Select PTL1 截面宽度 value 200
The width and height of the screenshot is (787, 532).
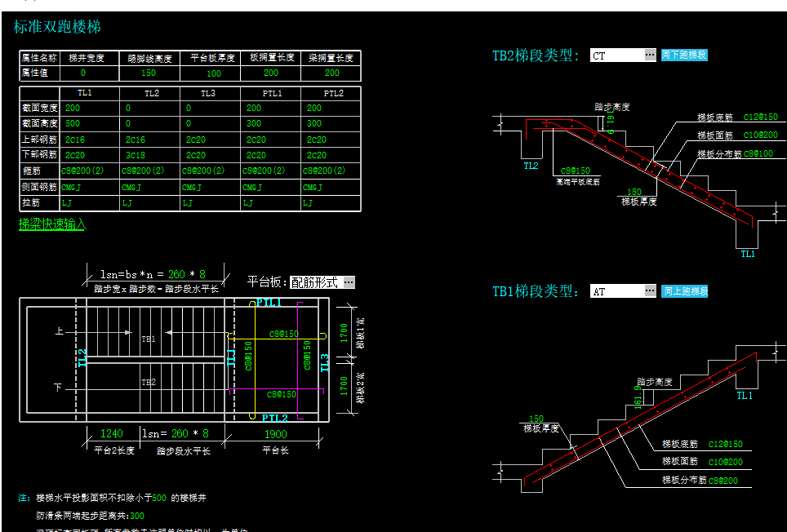pyautogui.click(x=253, y=108)
